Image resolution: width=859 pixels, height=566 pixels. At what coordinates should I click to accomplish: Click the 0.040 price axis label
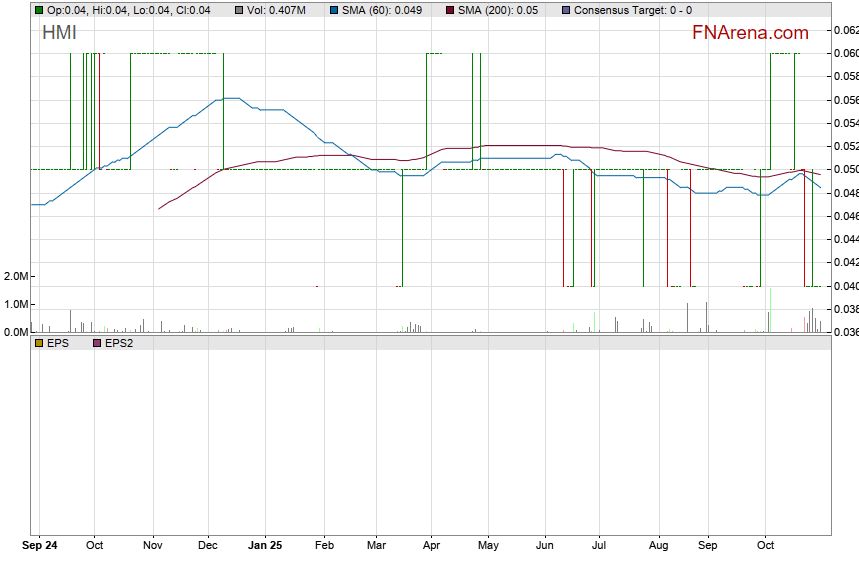[x=845, y=287]
